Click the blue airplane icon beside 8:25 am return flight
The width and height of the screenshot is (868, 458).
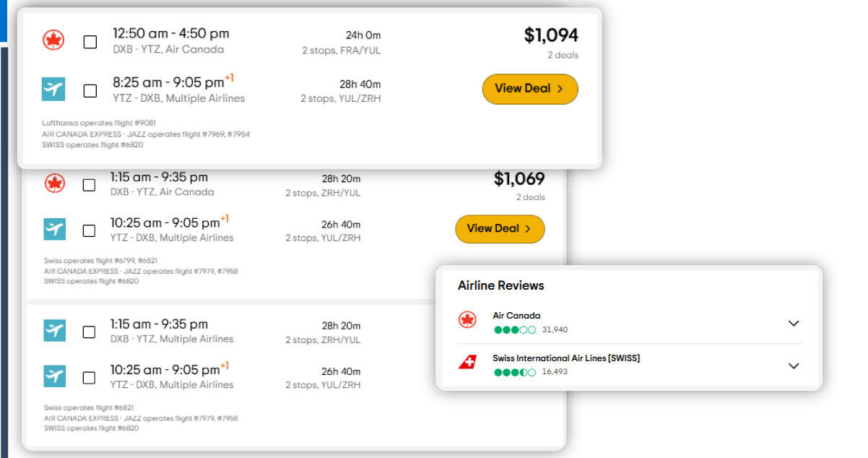coord(54,90)
